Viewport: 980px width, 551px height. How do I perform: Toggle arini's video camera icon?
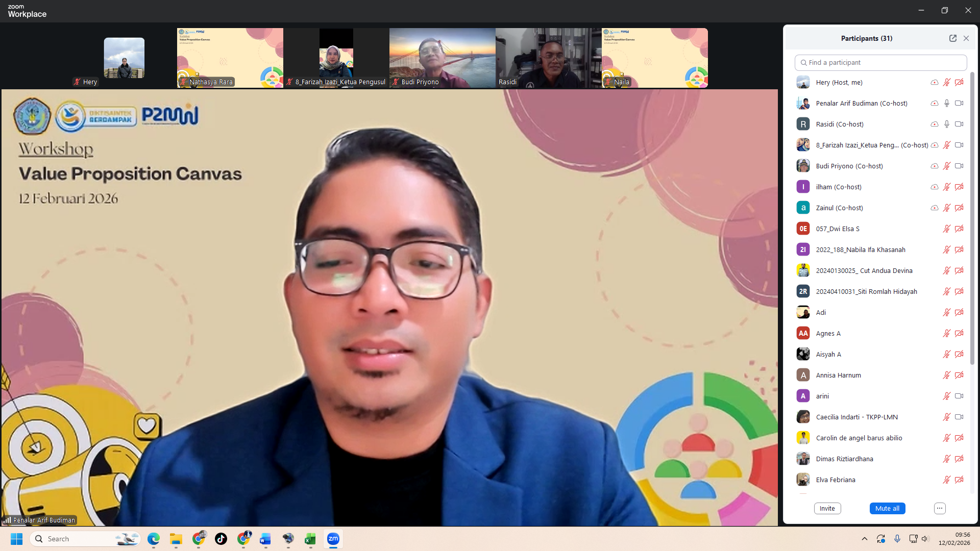point(959,396)
